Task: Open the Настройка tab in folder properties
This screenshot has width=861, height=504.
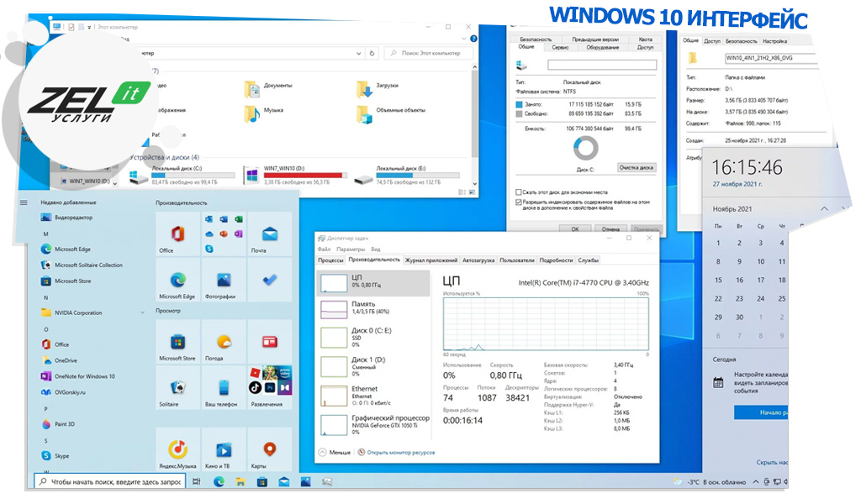Action: [774, 41]
